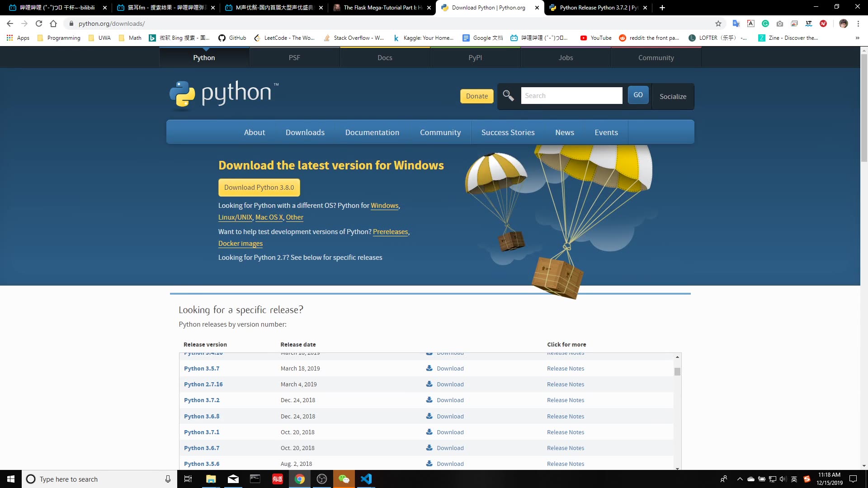Click the GO search button
The height and width of the screenshot is (488, 868).
[638, 95]
